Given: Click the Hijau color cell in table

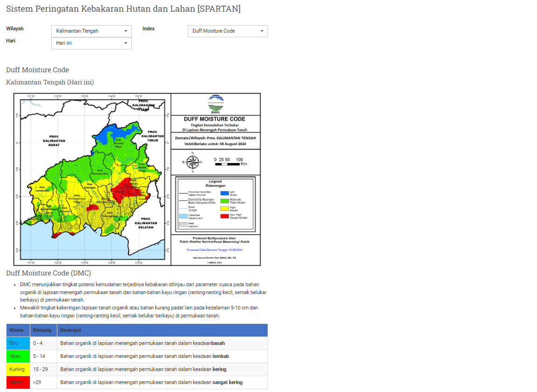Looking at the screenshot, I should (x=18, y=357).
